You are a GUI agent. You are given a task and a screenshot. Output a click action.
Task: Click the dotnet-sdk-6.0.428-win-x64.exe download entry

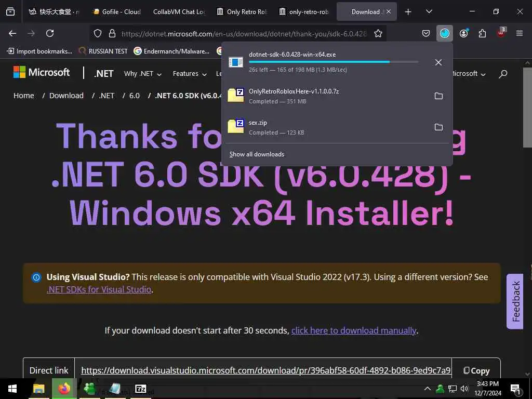click(x=326, y=62)
